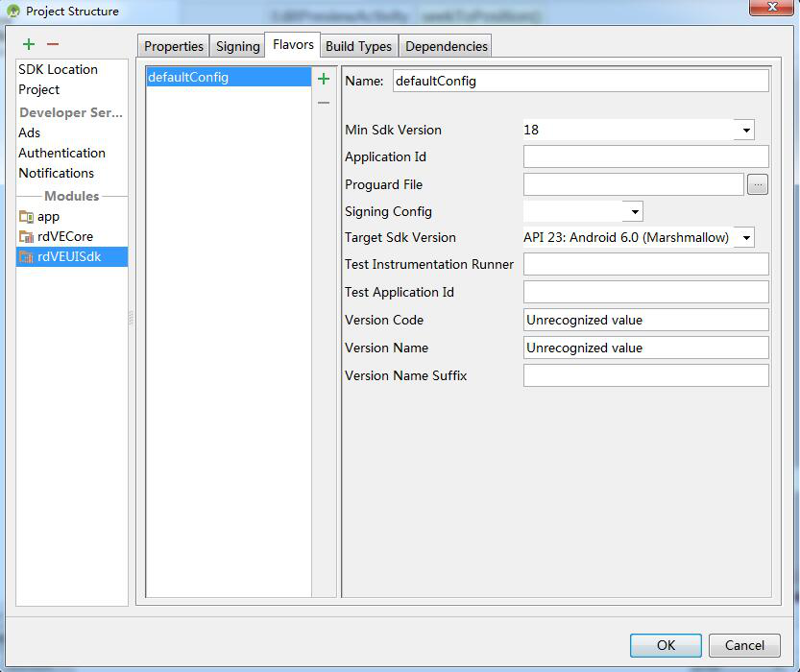Select the Flavors tab

click(x=293, y=45)
